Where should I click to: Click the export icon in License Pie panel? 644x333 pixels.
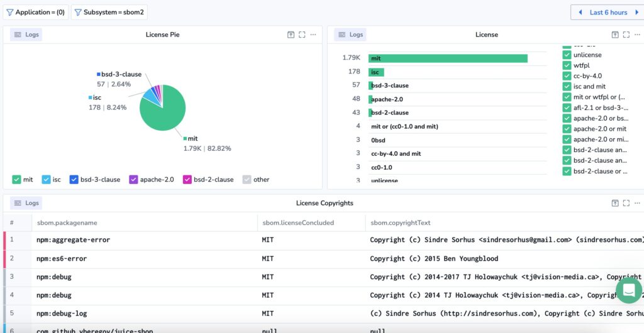click(291, 35)
